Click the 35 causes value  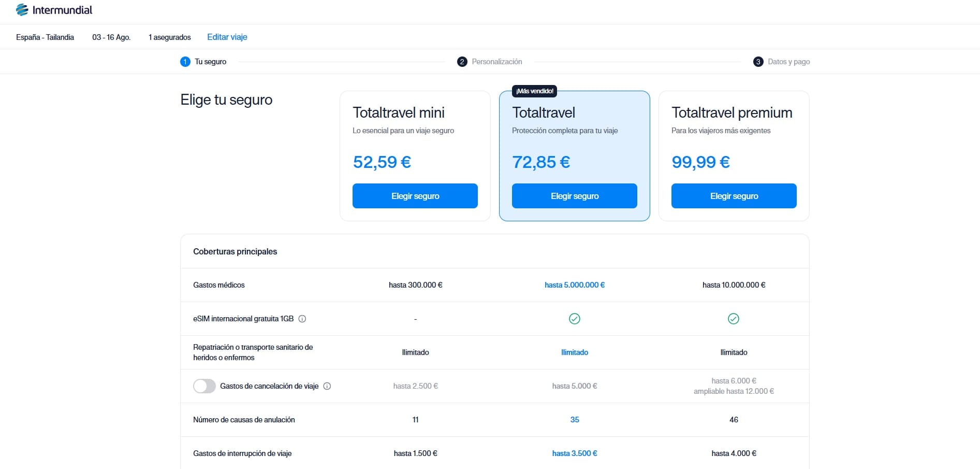pos(575,420)
